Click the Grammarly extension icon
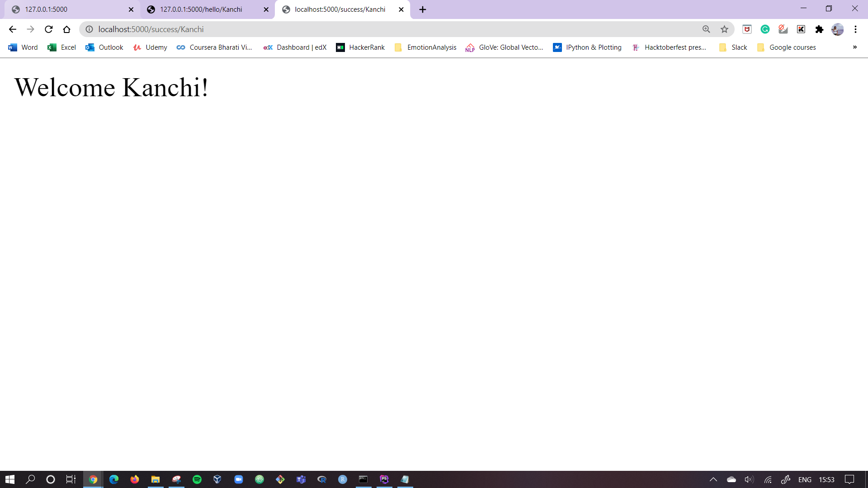 coord(765,29)
